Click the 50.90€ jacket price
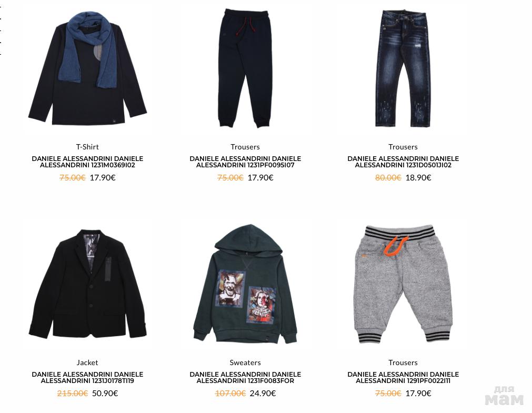Screen dimensions: 532x413 (105, 394)
